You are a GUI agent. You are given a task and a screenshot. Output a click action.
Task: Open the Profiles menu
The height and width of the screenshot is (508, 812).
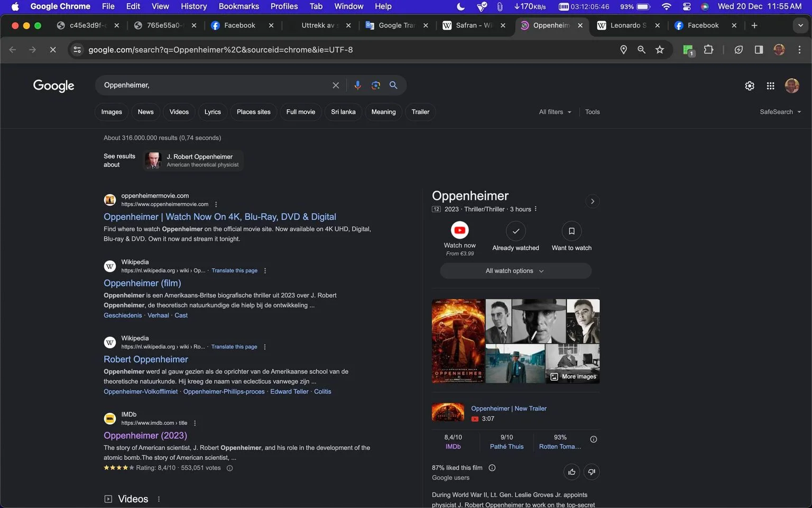pos(284,6)
